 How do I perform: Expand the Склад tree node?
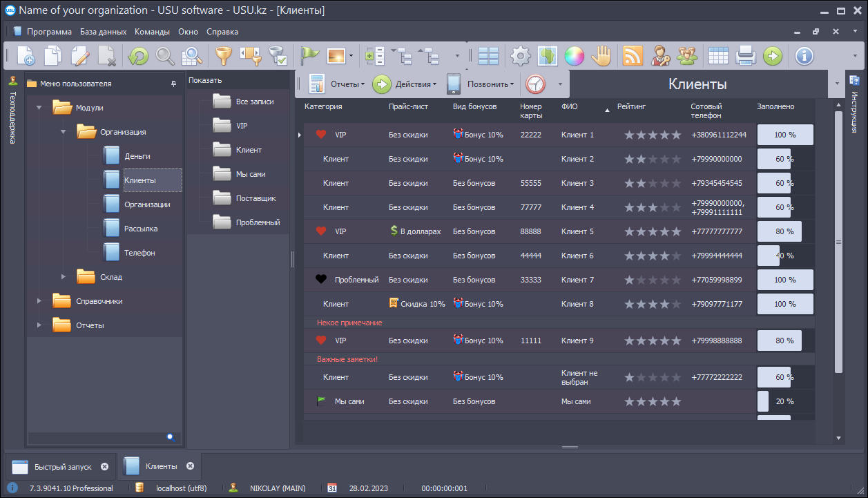coord(64,277)
